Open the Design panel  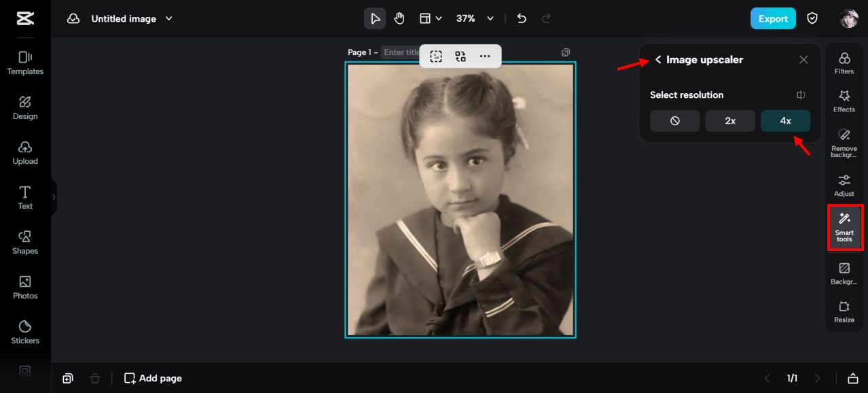click(25, 108)
